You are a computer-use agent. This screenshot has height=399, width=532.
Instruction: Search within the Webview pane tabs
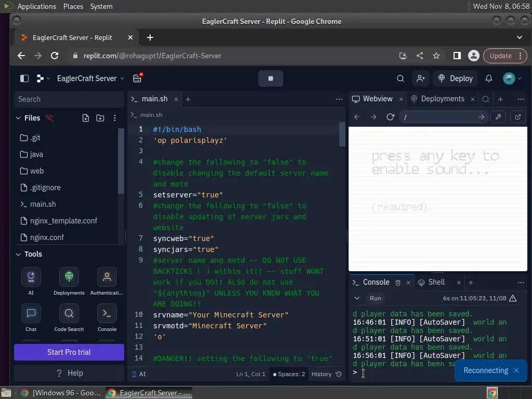[x=486, y=99]
